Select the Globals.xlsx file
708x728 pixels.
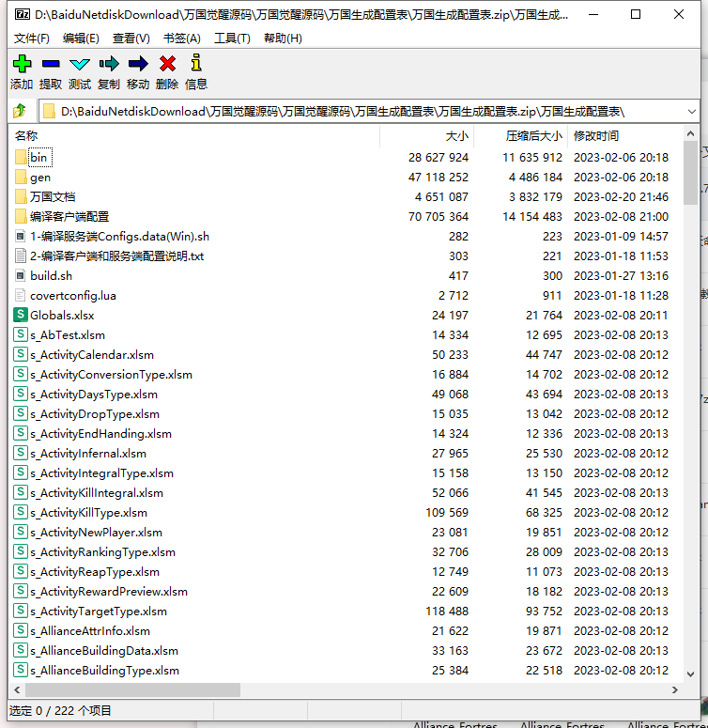(x=62, y=316)
